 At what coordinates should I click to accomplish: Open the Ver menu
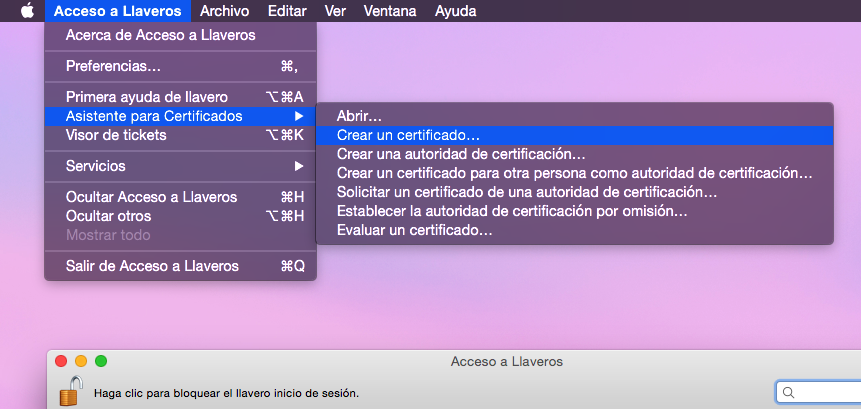[336, 11]
